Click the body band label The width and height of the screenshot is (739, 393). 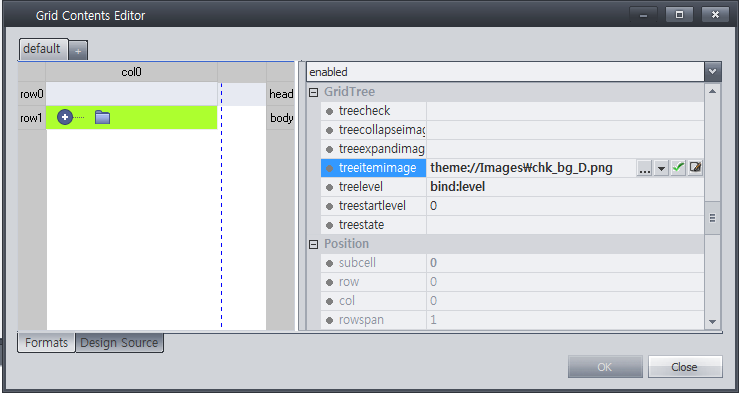281,118
